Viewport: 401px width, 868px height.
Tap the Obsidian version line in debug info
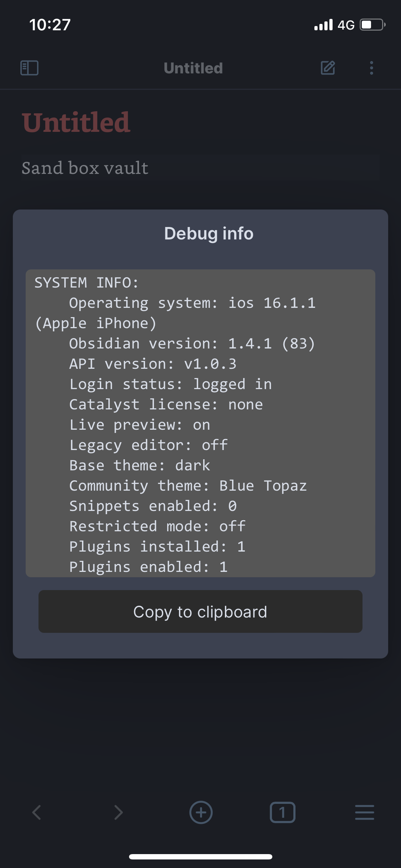tap(192, 343)
